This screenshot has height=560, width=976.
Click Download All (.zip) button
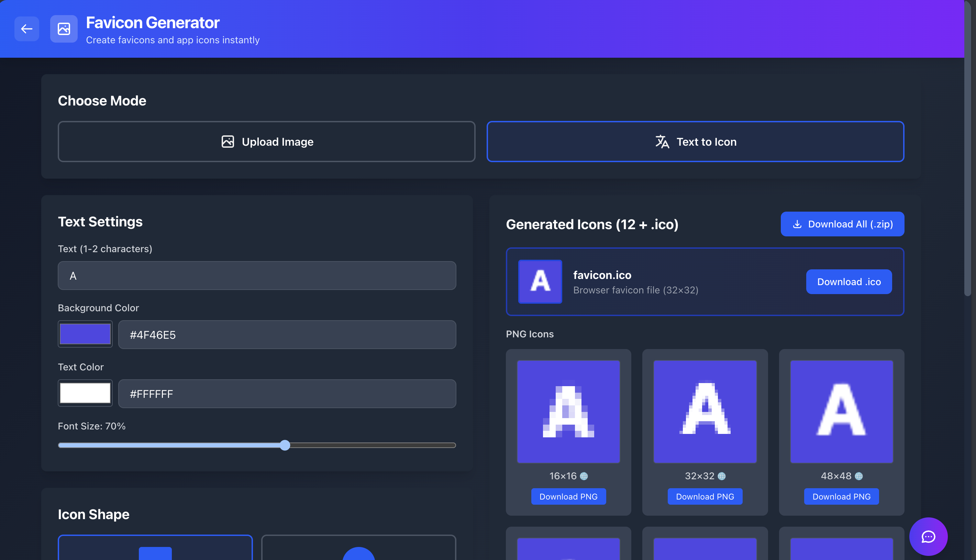click(842, 224)
